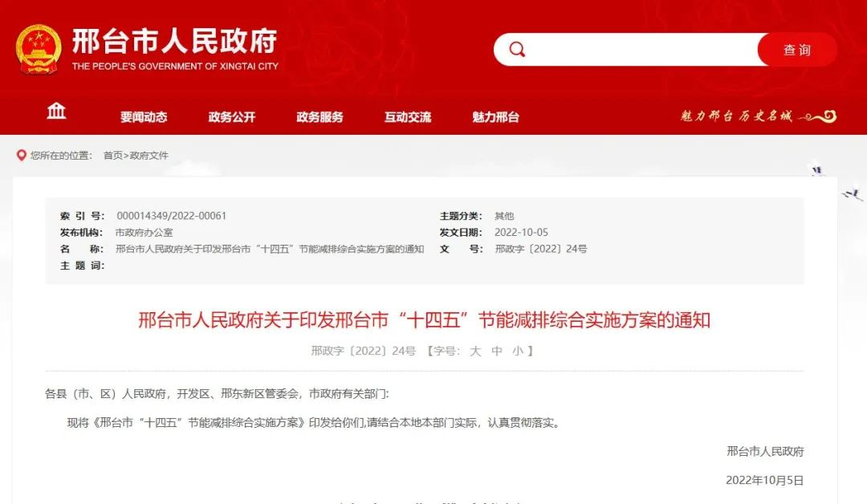Open the home page building icon

pyautogui.click(x=56, y=112)
